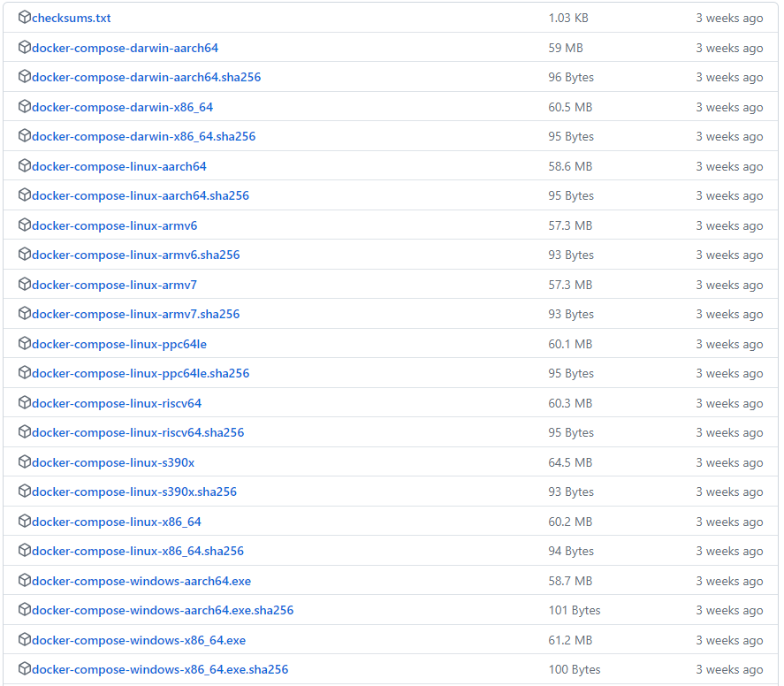The width and height of the screenshot is (784, 686).
Task: Open docker-compose-linux-armv6.sha256 checksum file
Action: coord(135,255)
